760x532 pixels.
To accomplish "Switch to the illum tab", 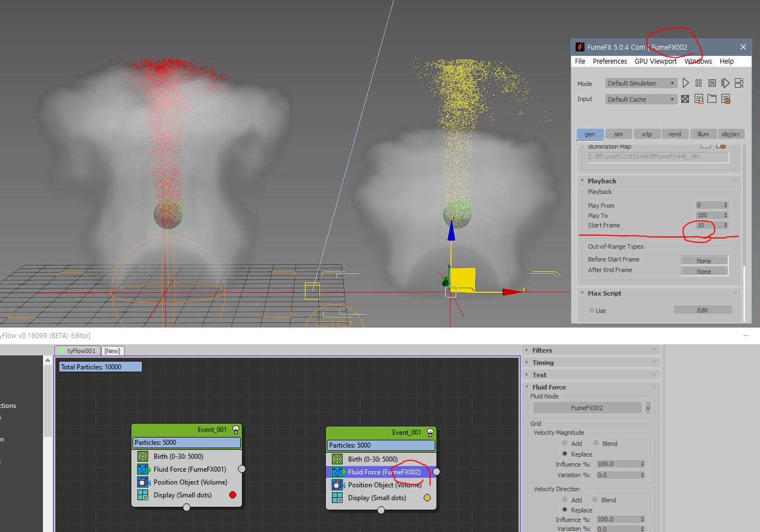I will [x=703, y=134].
